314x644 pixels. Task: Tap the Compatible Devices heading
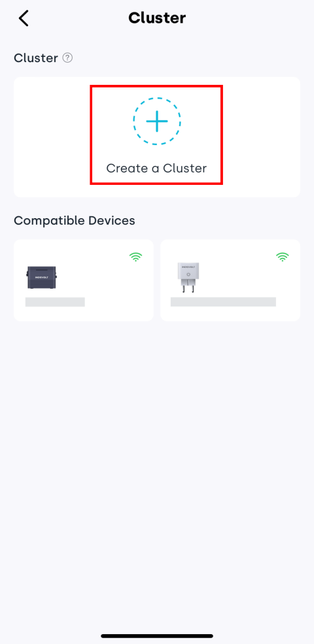(75, 221)
